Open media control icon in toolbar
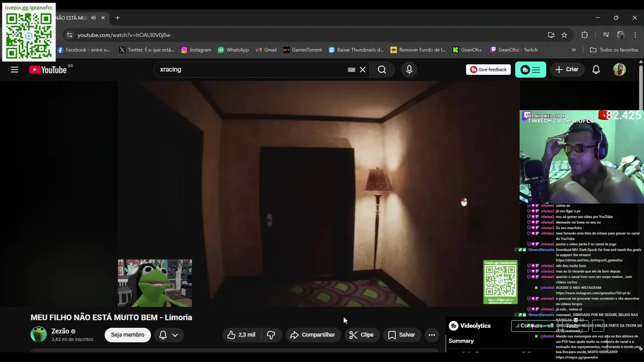644x362 pixels. pos(606,35)
